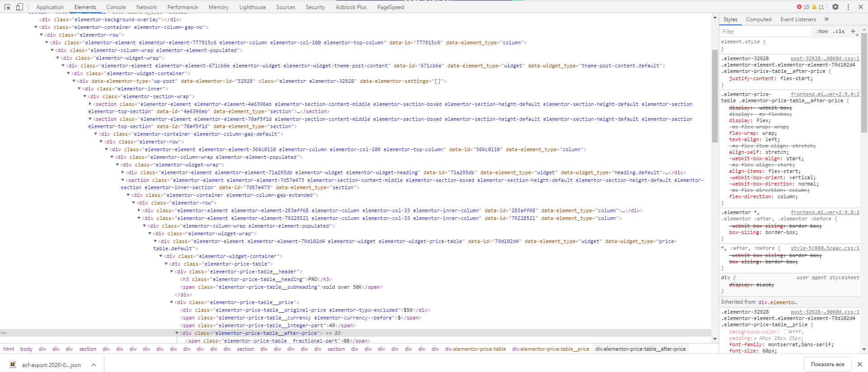Toggle the .cls class editor
868x372 pixels.
[x=839, y=31]
